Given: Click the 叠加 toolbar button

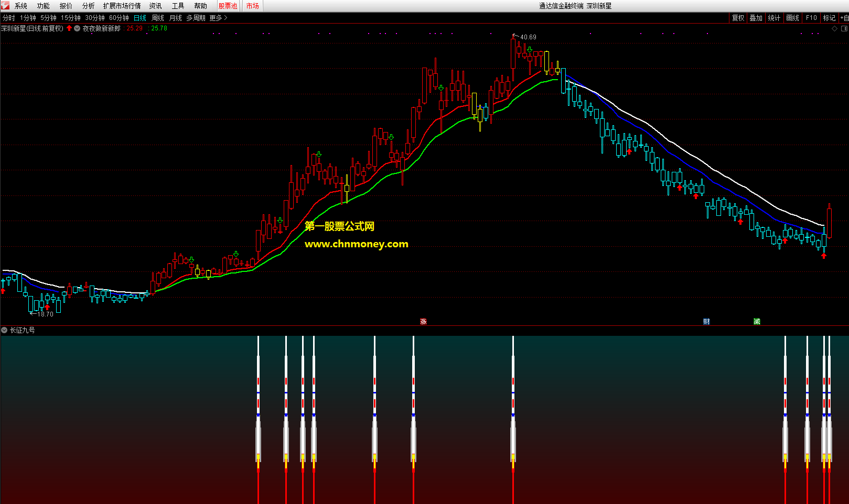Looking at the screenshot, I should 756,18.
